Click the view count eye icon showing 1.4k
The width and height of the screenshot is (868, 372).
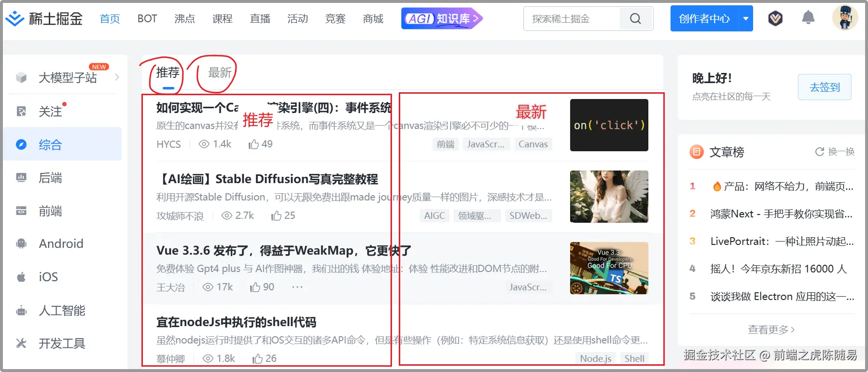point(204,144)
